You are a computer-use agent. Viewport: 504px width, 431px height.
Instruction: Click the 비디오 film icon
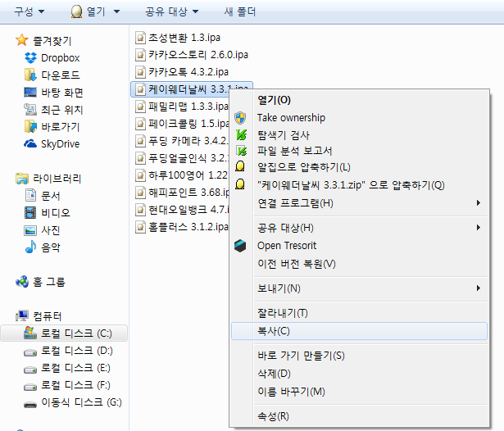(x=30, y=212)
